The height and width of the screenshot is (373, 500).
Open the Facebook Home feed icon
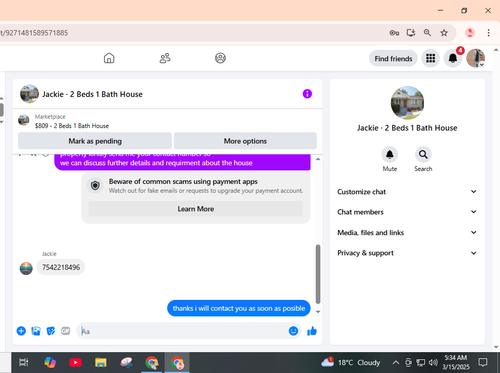tap(109, 58)
